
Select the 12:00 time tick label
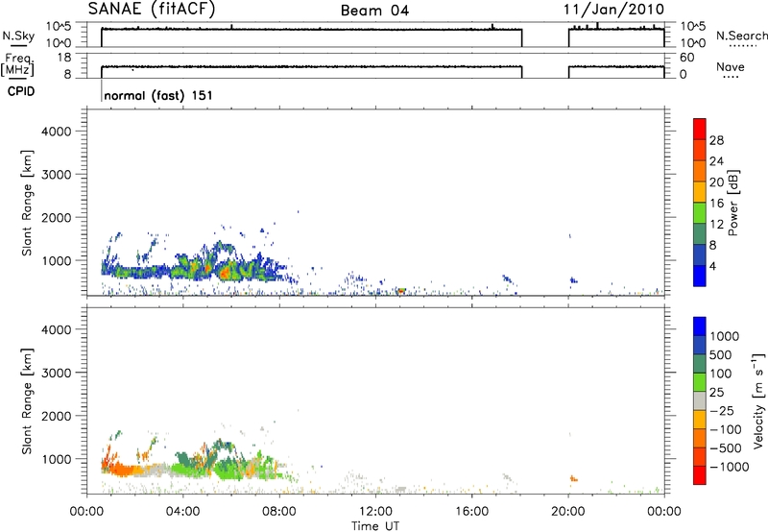point(375,512)
